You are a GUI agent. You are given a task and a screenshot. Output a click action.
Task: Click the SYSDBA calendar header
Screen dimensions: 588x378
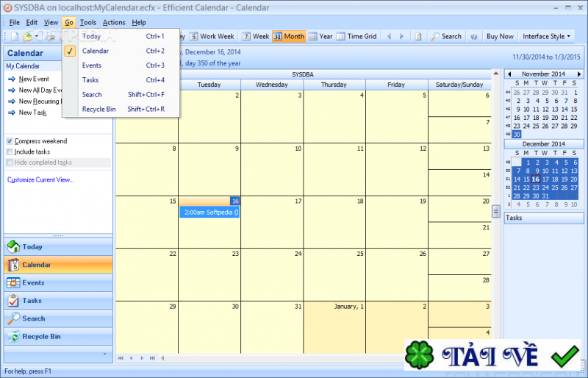pos(303,75)
